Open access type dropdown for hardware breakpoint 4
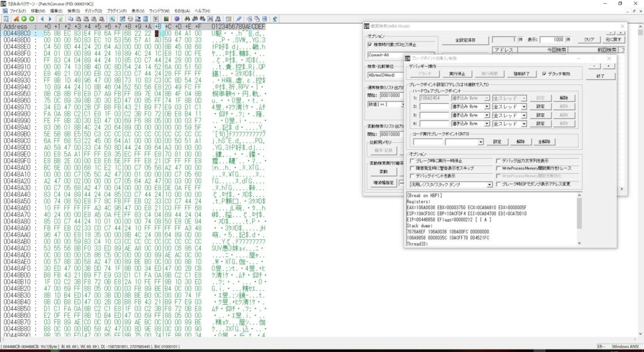This screenshot has width=644, height=352. pyautogui.click(x=487, y=123)
